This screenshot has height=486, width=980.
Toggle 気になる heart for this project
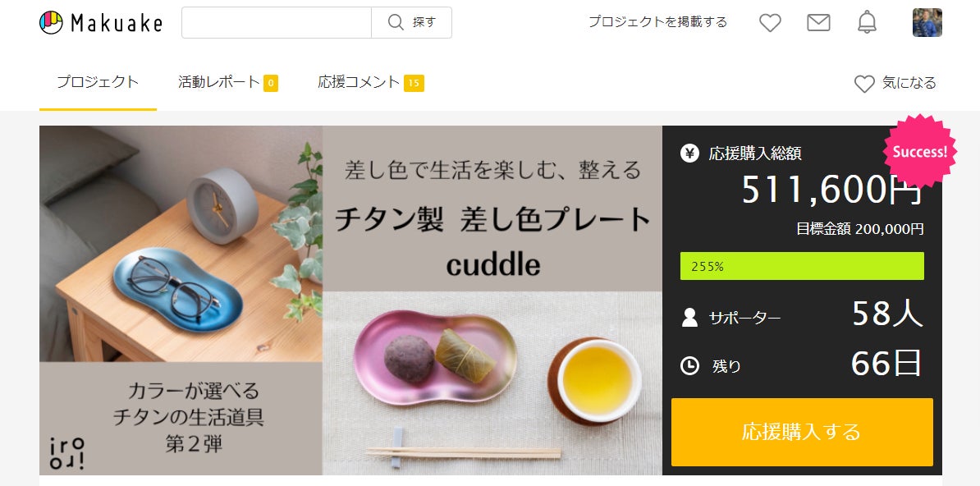click(895, 83)
